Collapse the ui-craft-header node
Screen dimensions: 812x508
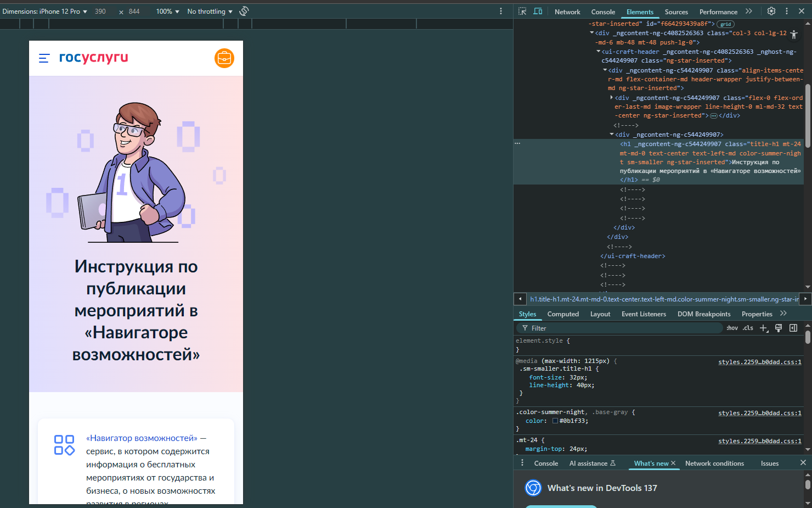tap(599, 52)
